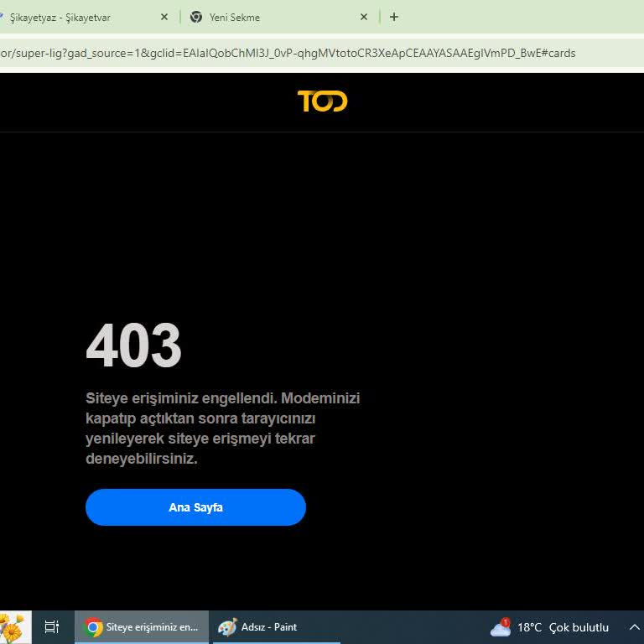
Task: Click the address bar URL text
Action: [288, 54]
